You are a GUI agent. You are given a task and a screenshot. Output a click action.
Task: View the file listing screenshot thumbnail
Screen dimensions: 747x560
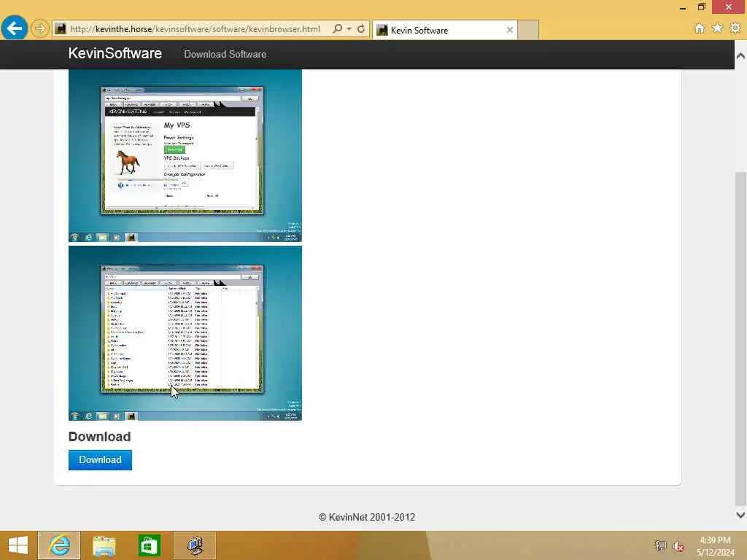click(x=185, y=333)
